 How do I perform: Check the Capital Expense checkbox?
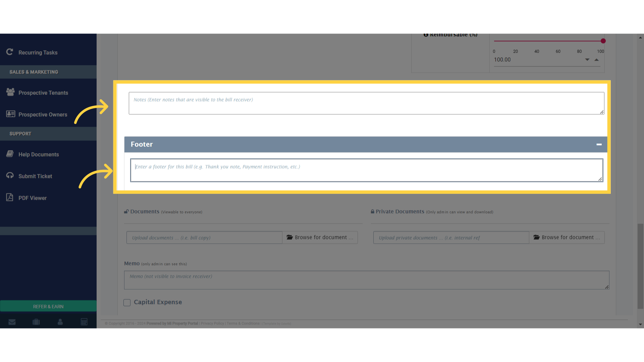127,303
